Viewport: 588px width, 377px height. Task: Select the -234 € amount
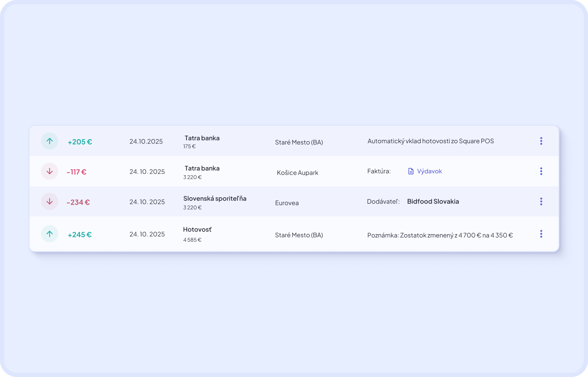[78, 202]
